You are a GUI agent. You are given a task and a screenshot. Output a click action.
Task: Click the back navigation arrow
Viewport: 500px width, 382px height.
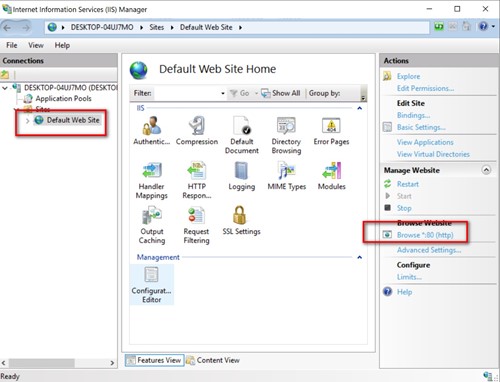(x=7, y=28)
